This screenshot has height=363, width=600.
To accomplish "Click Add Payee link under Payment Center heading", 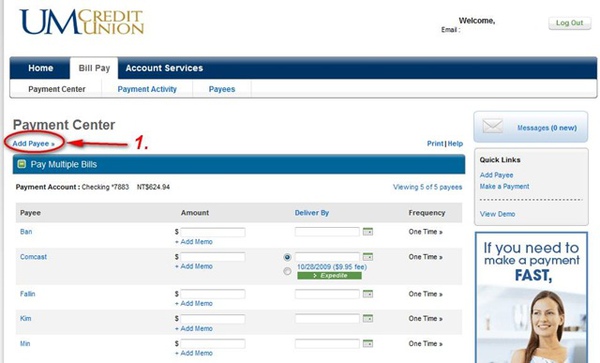I will pos(34,144).
